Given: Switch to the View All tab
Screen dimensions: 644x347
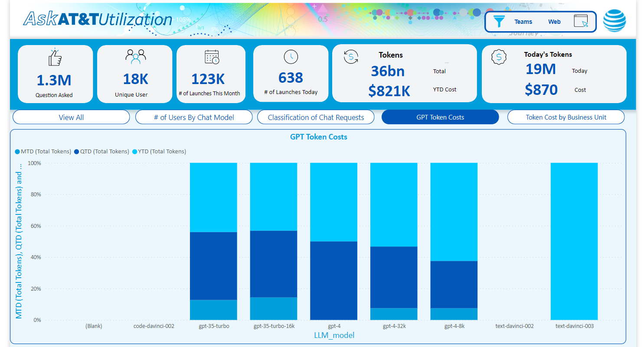Looking at the screenshot, I should click(71, 117).
